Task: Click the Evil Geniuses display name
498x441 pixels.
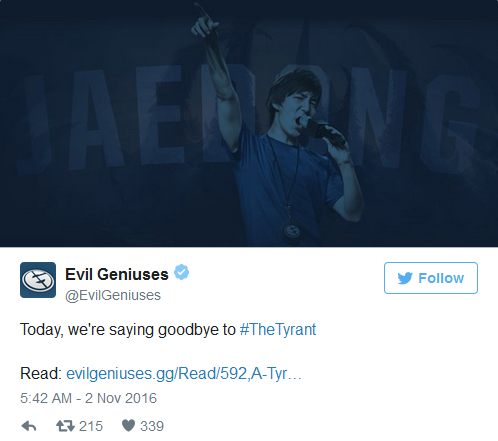Action: 117,274
